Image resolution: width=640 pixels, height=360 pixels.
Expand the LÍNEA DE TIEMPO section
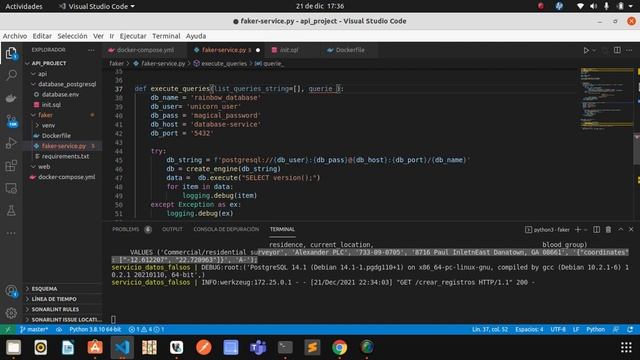click(54, 299)
